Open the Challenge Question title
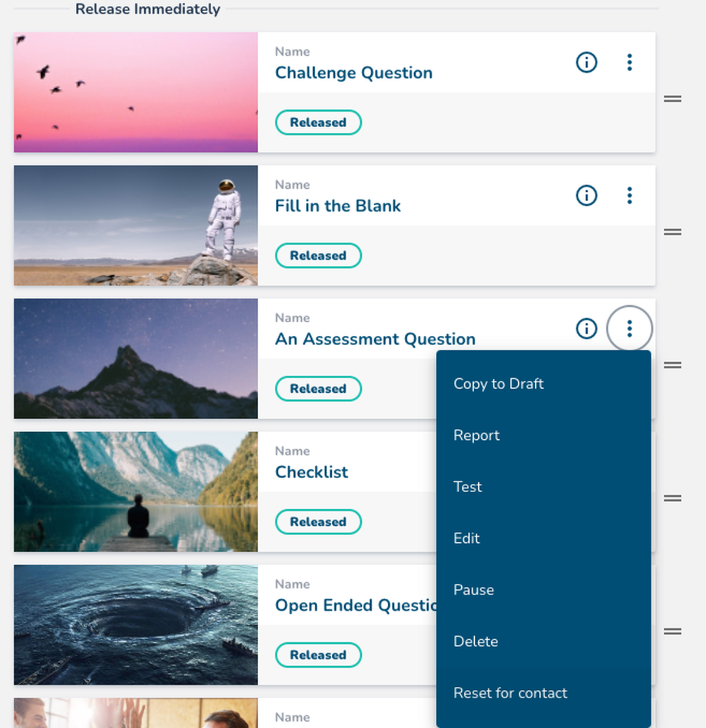The image size is (706, 728). click(354, 73)
